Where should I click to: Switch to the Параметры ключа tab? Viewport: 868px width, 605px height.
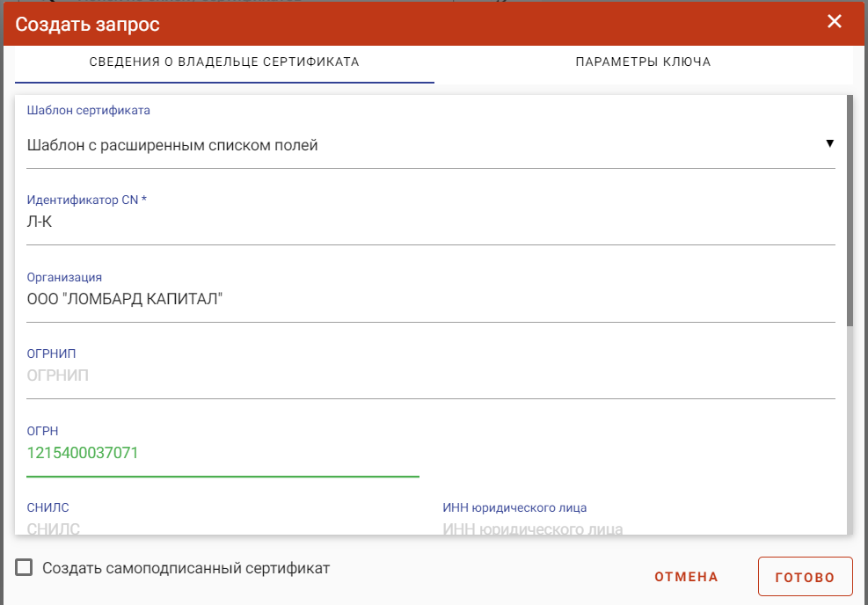pyautogui.click(x=643, y=62)
